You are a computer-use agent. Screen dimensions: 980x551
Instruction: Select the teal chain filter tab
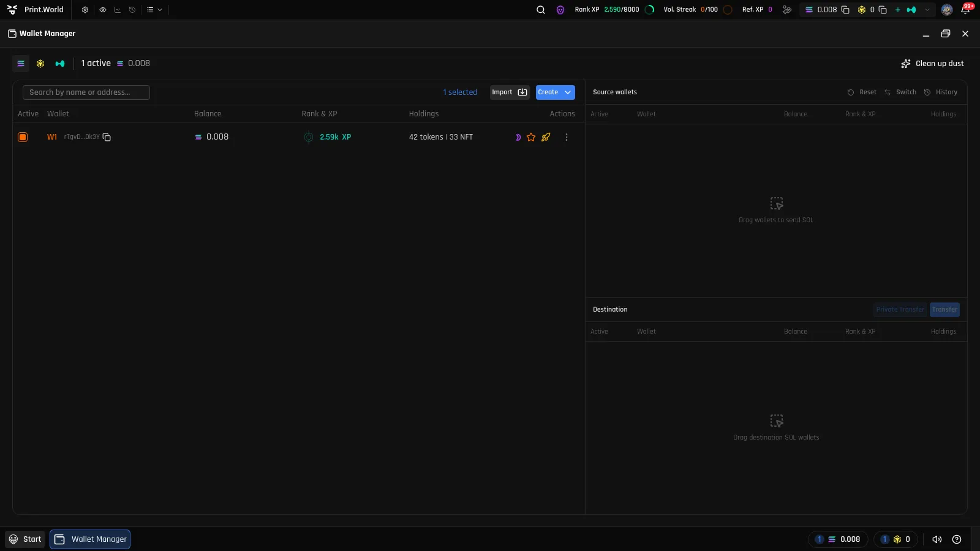[x=60, y=64]
